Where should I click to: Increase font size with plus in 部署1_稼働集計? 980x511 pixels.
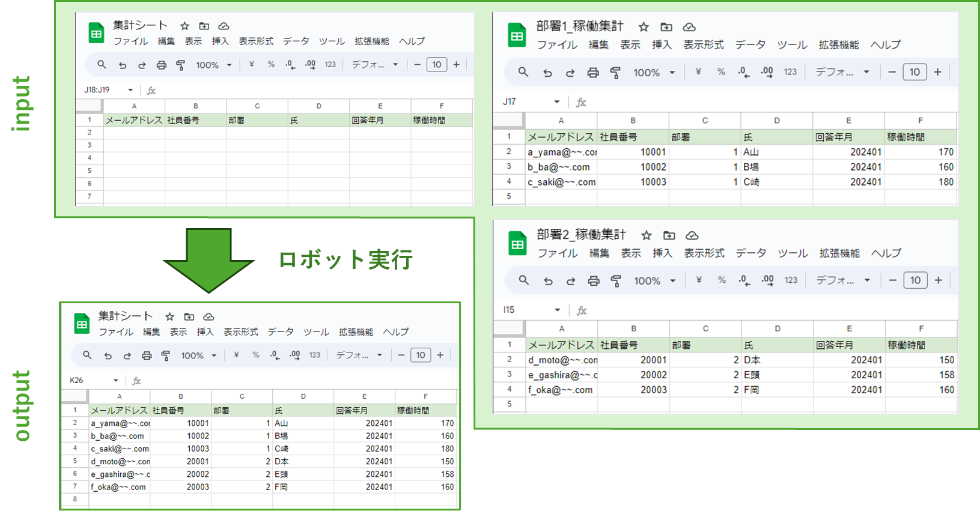(x=937, y=72)
